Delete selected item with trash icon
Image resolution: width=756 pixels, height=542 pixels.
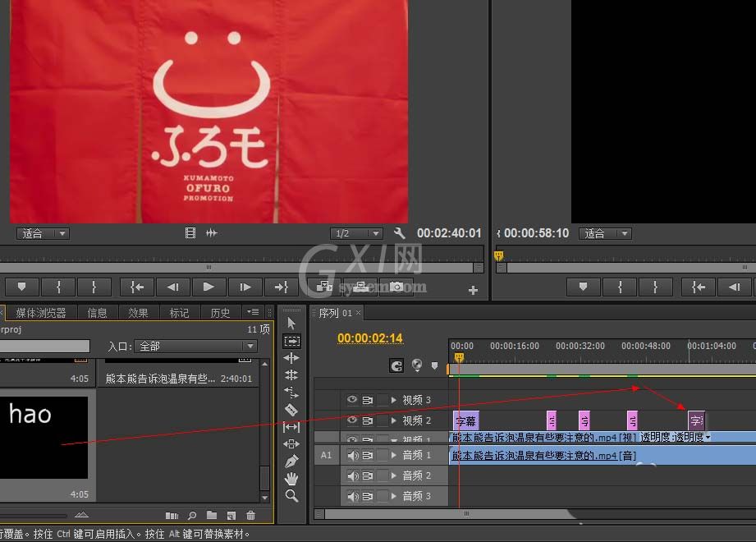point(250,515)
